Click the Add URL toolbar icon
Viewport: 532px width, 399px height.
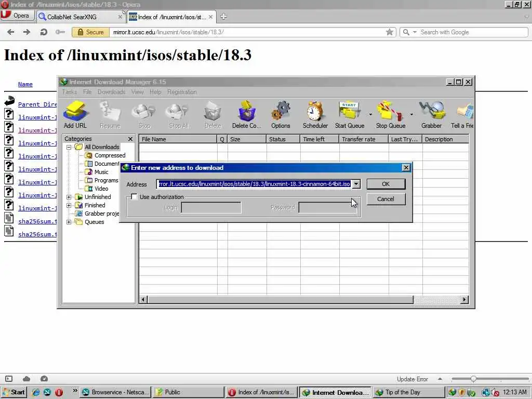pyautogui.click(x=75, y=115)
